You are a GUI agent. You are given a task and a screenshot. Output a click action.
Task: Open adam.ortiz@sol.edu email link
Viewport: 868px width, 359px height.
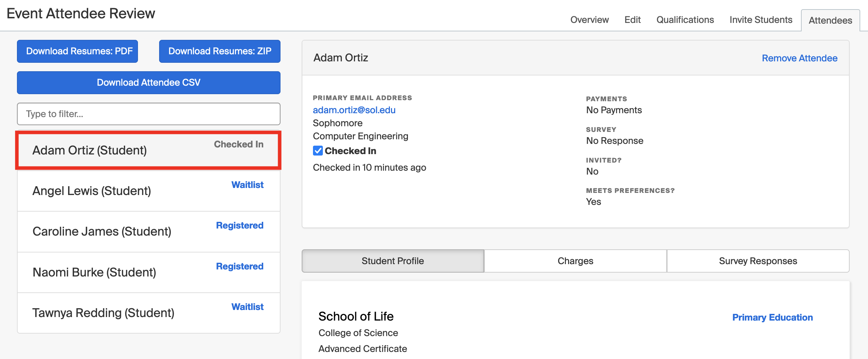(x=354, y=110)
